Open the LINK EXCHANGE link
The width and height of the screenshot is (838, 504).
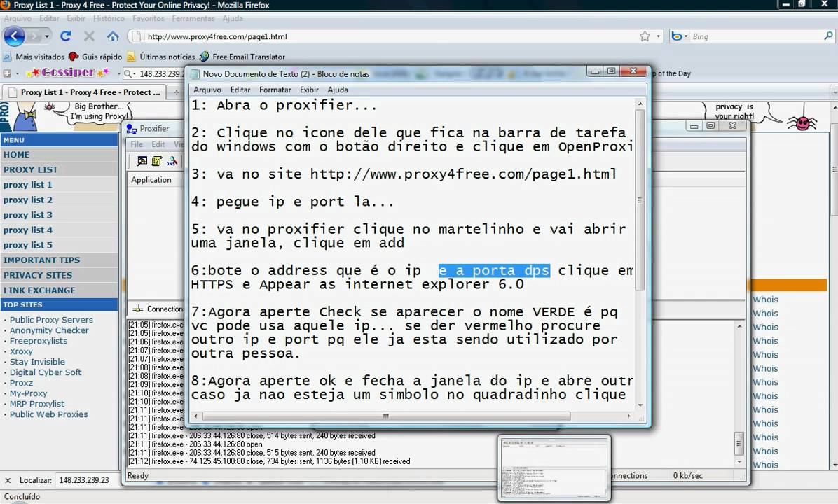click(39, 290)
